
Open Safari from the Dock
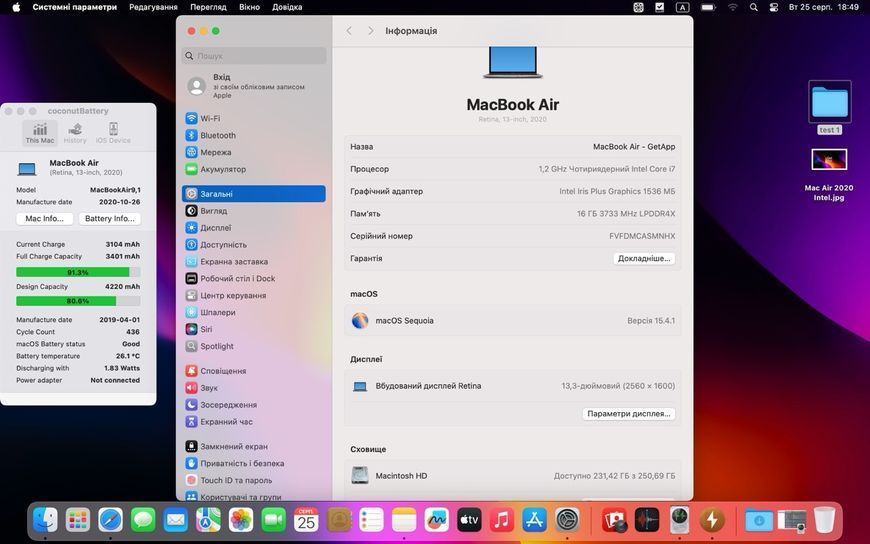(x=110, y=520)
